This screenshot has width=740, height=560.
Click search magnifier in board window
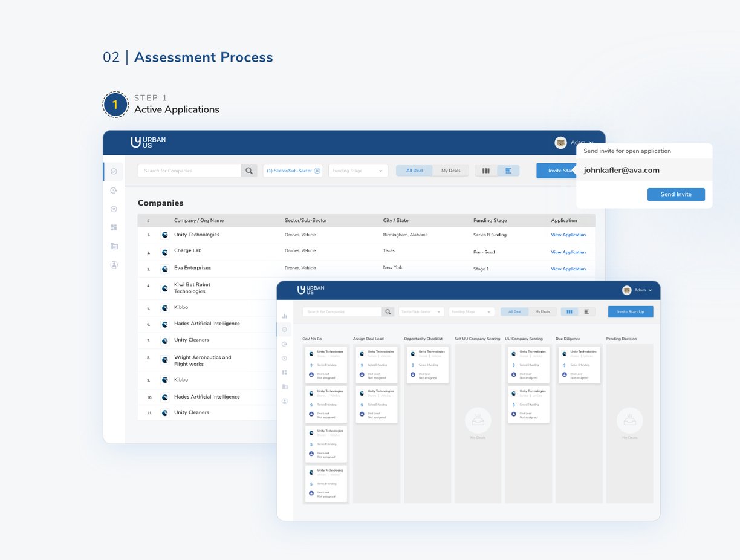pyautogui.click(x=388, y=312)
